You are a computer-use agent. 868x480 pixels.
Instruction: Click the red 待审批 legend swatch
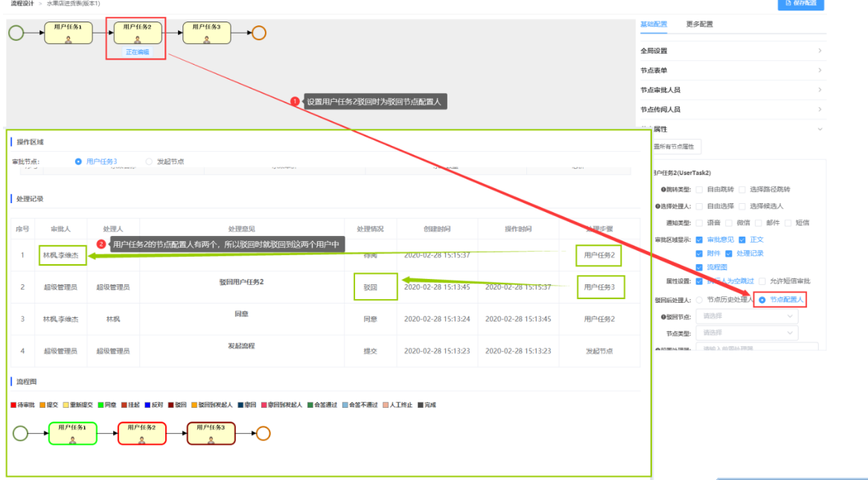13,406
